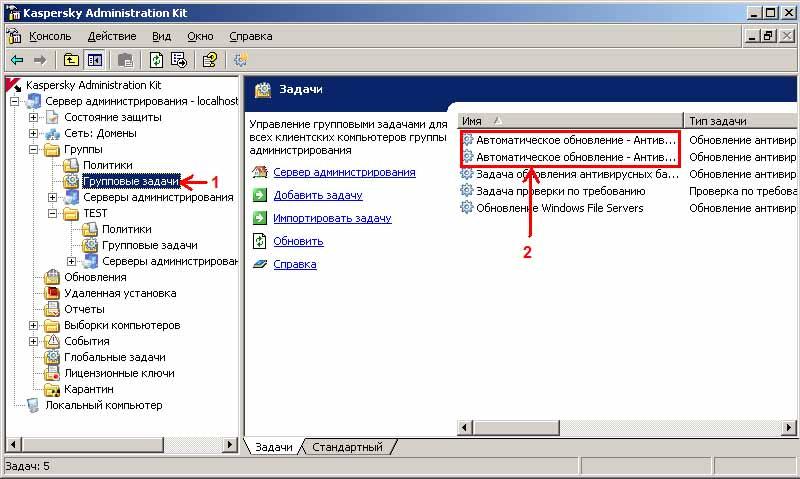Select the TEST group folder
800x479 pixels.
coord(95,213)
